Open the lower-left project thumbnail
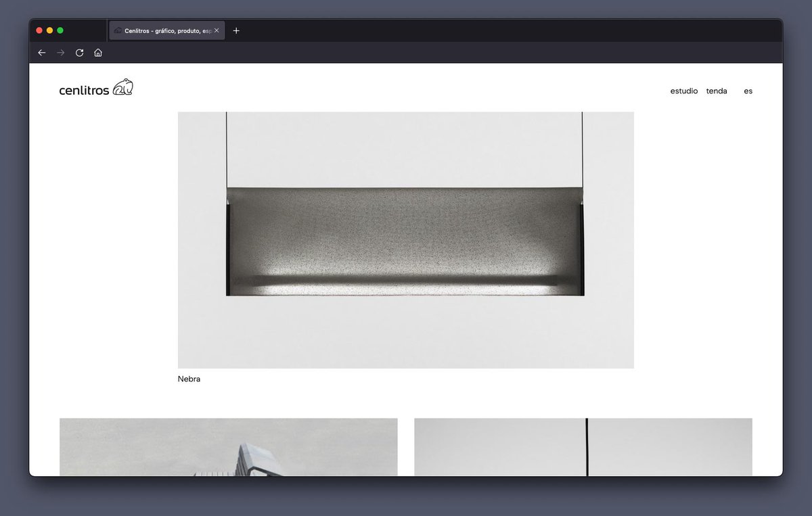 coord(229,447)
